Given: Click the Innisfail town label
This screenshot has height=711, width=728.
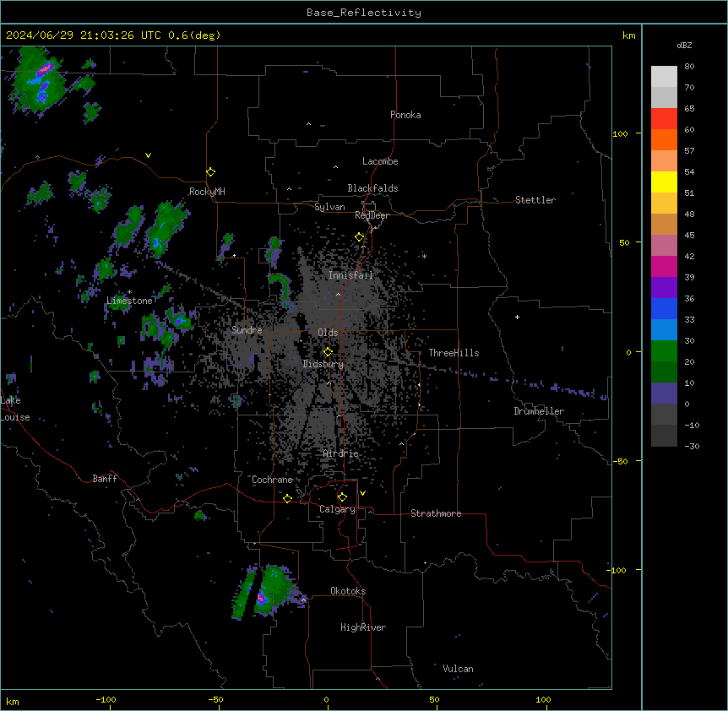Looking at the screenshot, I should point(350,275).
